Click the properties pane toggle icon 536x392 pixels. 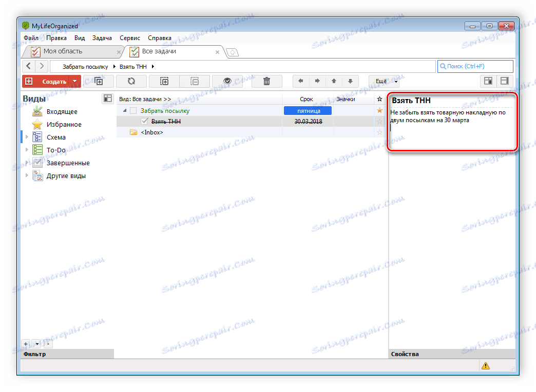tap(505, 82)
